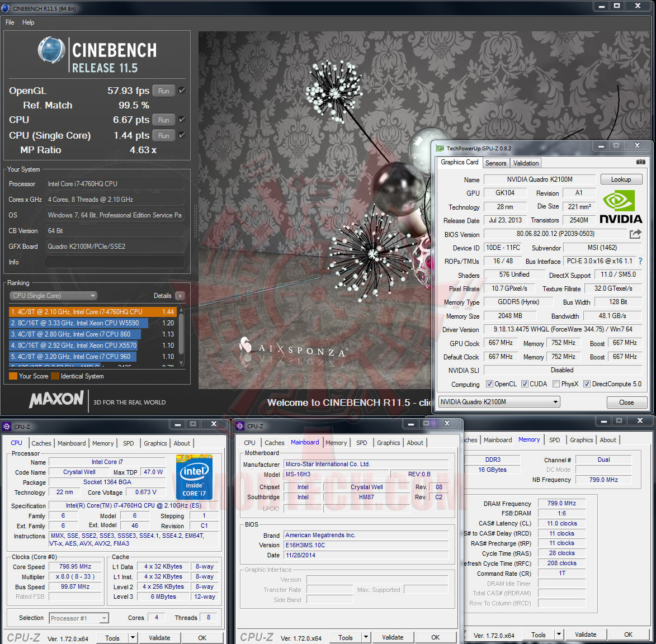Select ranking row Intel Xeon CPU W5590
656x644 pixels.
(x=92, y=323)
